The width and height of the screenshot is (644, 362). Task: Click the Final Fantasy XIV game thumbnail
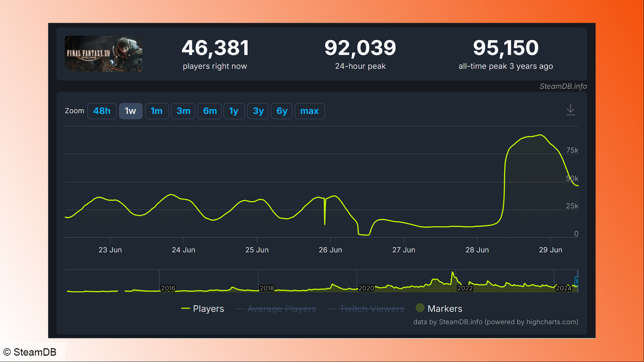[x=104, y=54]
